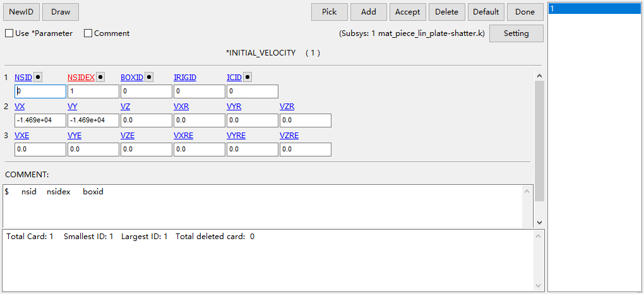Toggle the Comment checkbox

click(88, 33)
